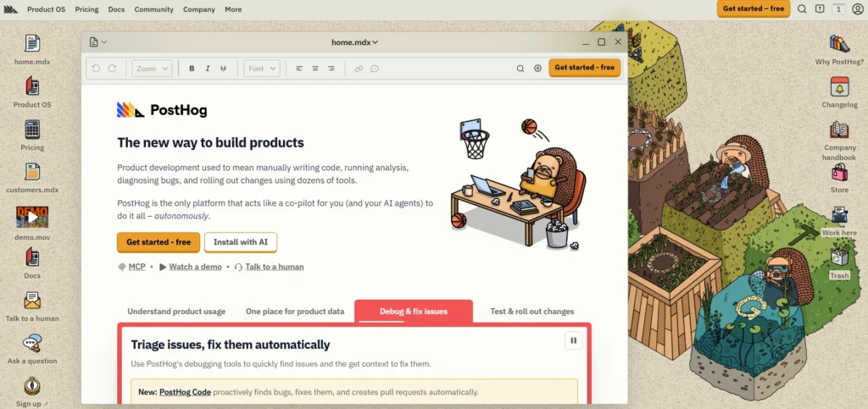Open the Work here typewriter icon
Screen dimensions: 868x409
point(839,215)
